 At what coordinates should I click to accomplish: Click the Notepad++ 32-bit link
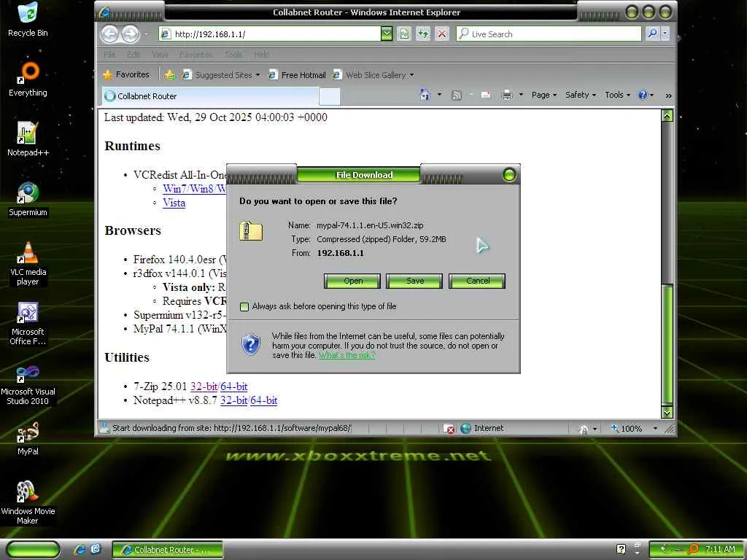click(x=234, y=400)
